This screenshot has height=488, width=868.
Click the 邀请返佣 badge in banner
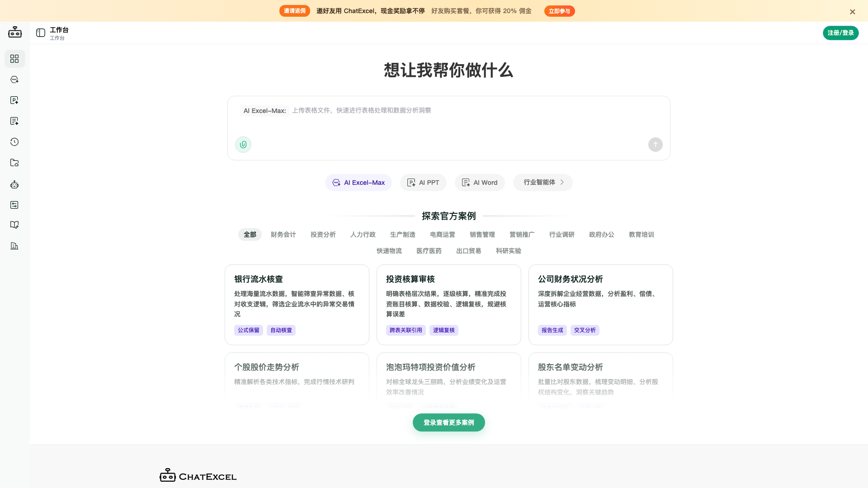tap(295, 11)
